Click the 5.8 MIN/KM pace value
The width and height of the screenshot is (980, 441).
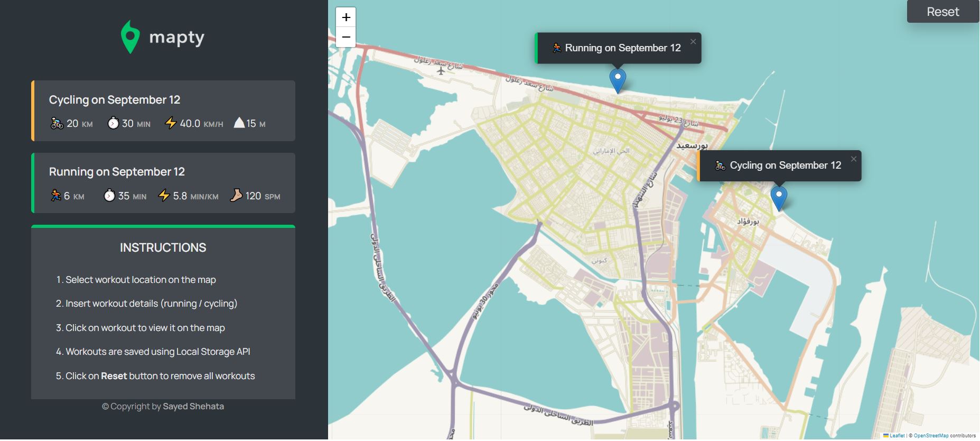tap(196, 196)
